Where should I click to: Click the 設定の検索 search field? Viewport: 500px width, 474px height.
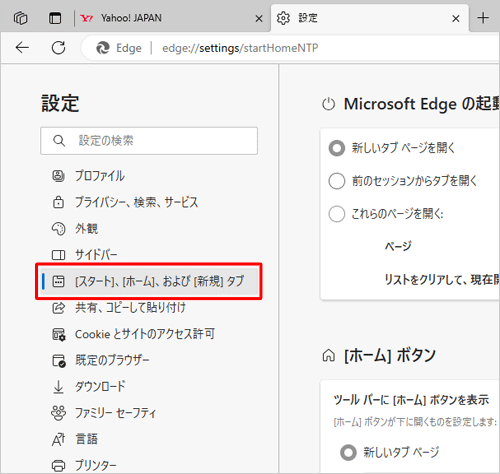click(x=149, y=141)
